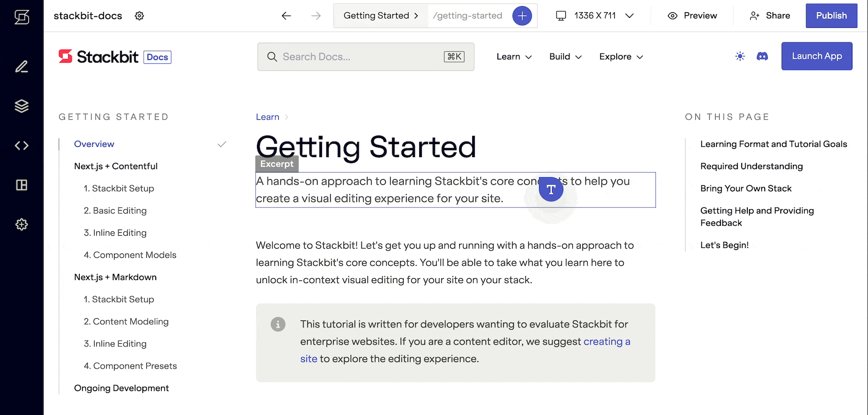The image size is (868, 415).
Task: Toggle the Overview page checkmark
Action: pyautogui.click(x=222, y=144)
